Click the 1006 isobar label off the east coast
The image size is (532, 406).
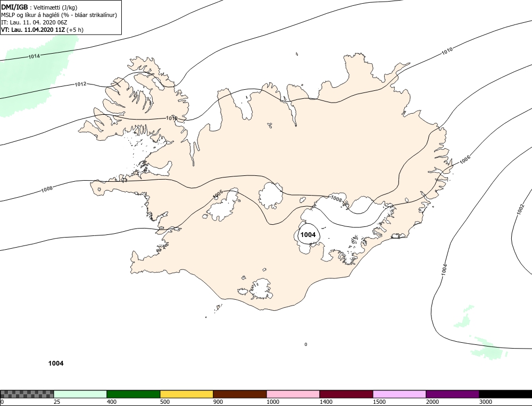(465, 159)
